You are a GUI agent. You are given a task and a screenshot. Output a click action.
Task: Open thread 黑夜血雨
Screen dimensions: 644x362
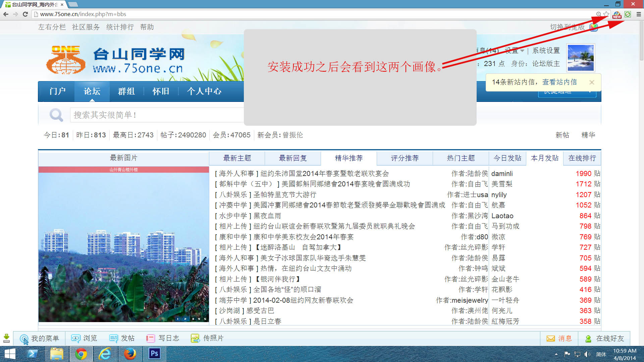[267, 216]
